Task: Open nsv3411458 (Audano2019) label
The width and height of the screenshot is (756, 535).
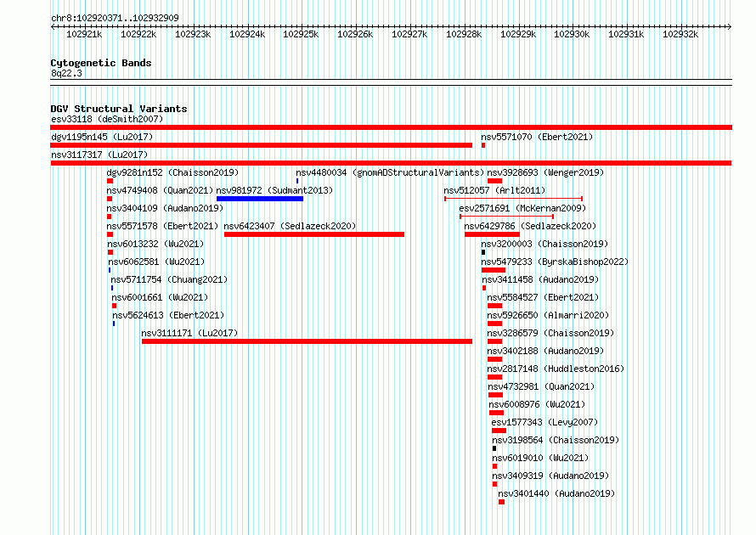Action: 540,279
